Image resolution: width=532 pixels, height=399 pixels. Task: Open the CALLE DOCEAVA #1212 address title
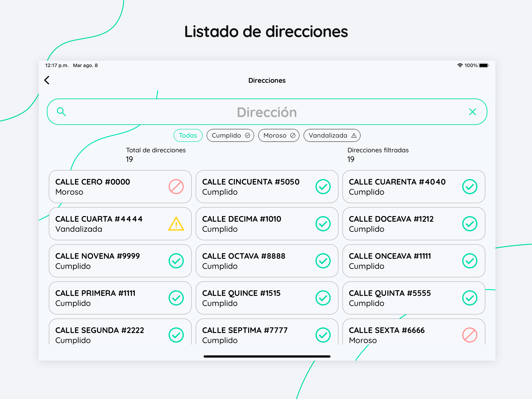[x=391, y=219]
